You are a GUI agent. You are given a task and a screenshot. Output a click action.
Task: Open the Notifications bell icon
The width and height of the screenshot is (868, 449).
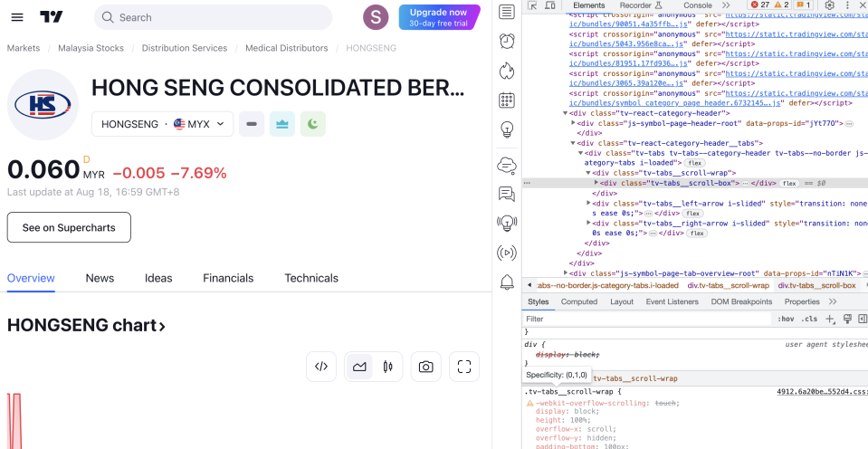coord(507,282)
